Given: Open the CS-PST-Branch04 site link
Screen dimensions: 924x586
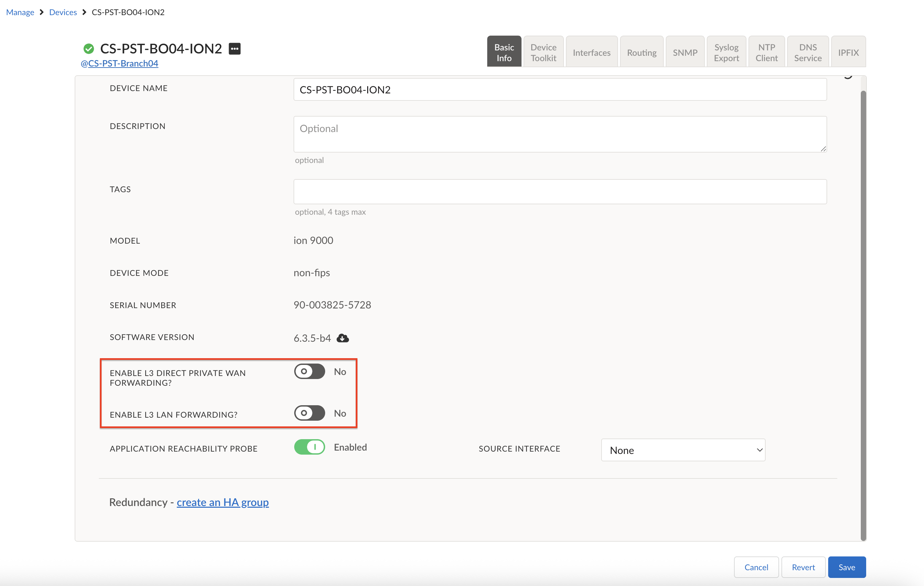Looking at the screenshot, I should (x=119, y=63).
